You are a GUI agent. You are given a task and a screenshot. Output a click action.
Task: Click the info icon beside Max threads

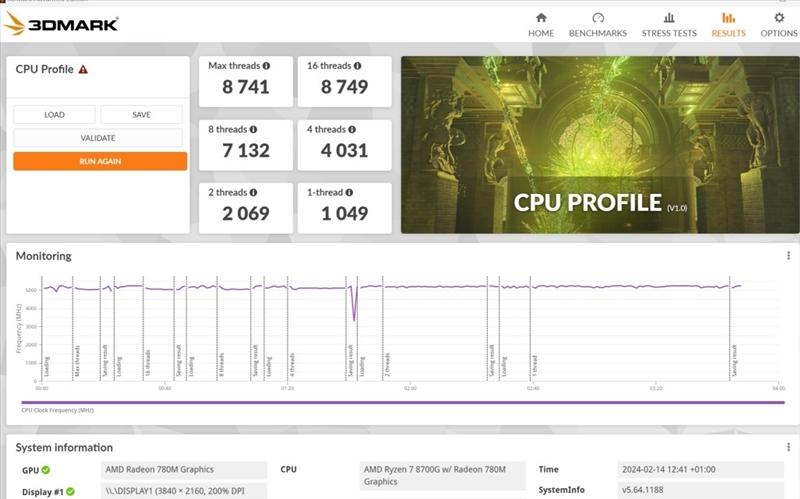tap(266, 66)
